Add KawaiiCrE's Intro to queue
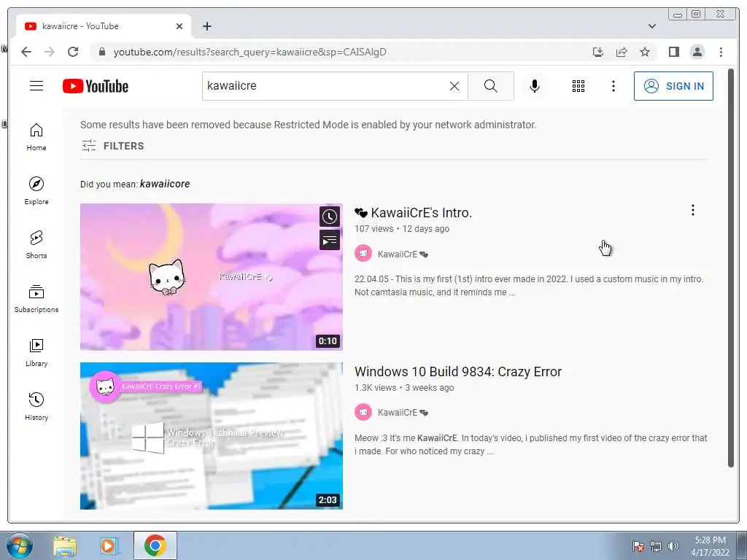747x560 pixels. [x=329, y=241]
